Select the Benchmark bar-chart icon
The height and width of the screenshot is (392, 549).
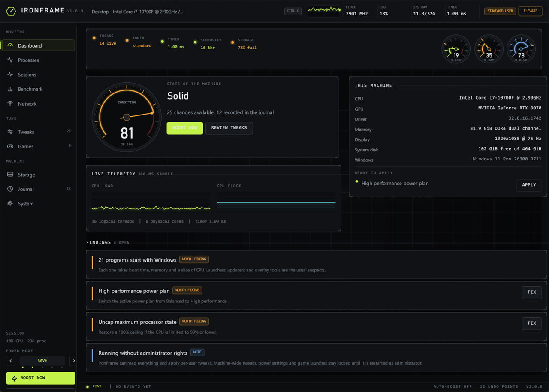10,89
